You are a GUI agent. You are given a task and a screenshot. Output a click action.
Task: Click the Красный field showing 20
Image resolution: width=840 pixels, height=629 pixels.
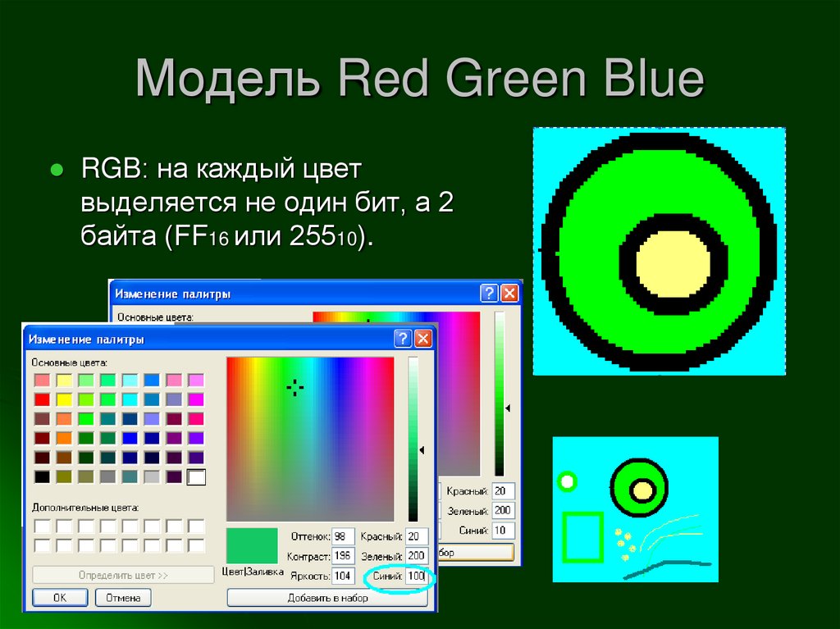coord(418,536)
